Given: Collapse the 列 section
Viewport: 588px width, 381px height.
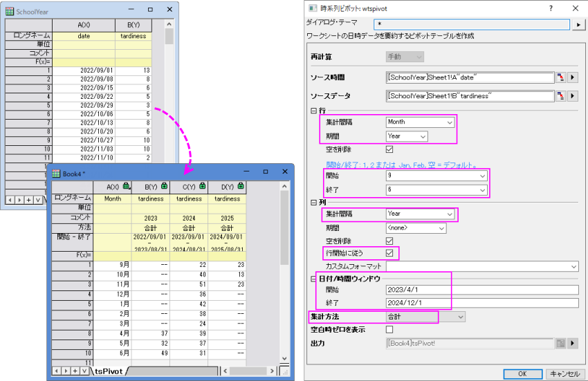Looking at the screenshot, I should [313, 203].
